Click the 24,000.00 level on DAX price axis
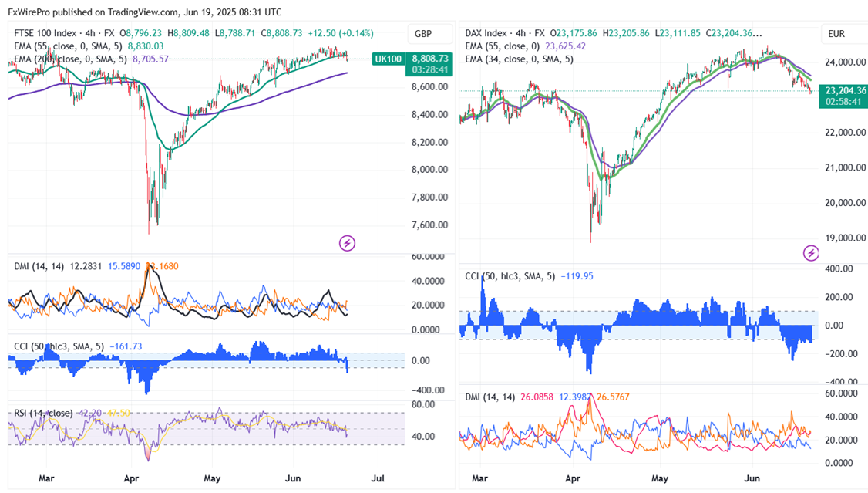The height and width of the screenshot is (493, 868). click(845, 62)
